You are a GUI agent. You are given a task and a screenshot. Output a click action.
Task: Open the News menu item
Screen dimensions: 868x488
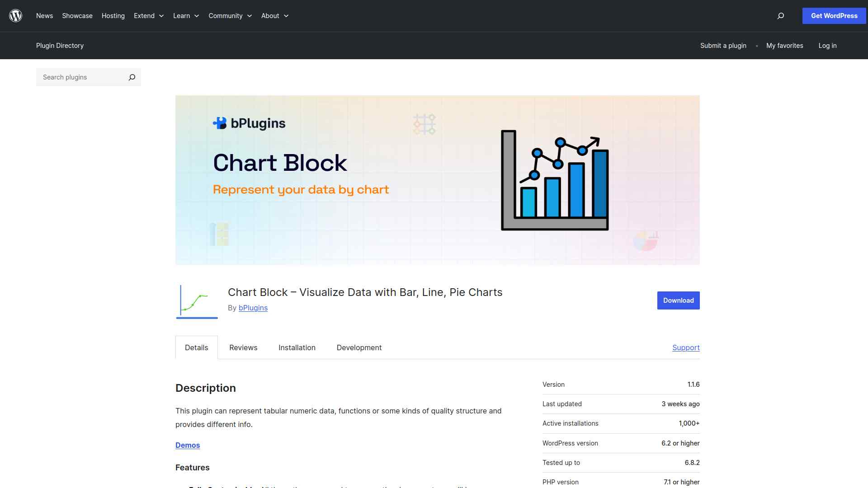pyautogui.click(x=44, y=16)
